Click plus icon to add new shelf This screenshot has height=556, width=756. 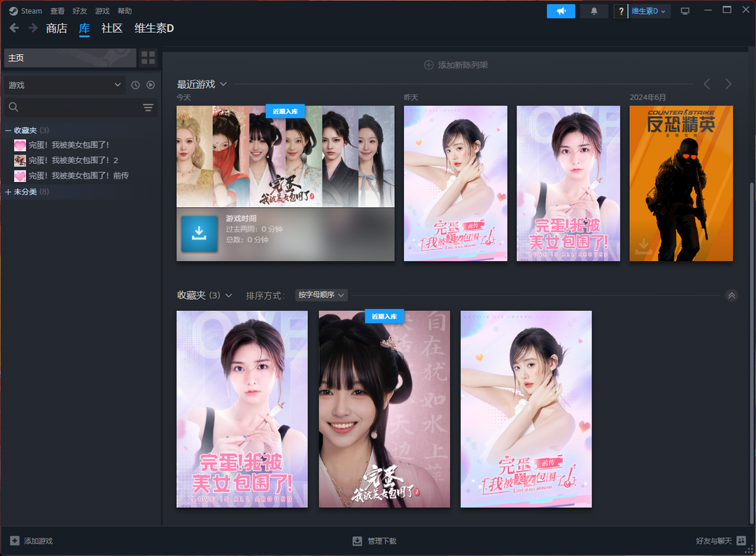[x=428, y=65]
